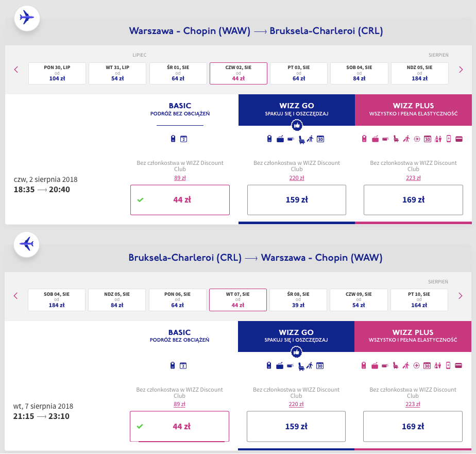This screenshot has width=476, height=454.
Task: Select outbound date WT 31, LIP 54 zł
Action: point(117,73)
